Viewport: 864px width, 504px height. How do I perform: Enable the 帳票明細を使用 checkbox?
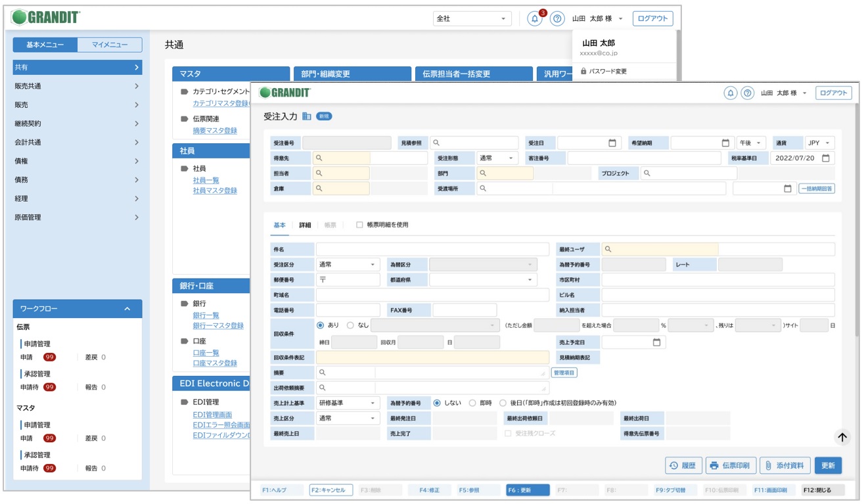[x=359, y=225]
